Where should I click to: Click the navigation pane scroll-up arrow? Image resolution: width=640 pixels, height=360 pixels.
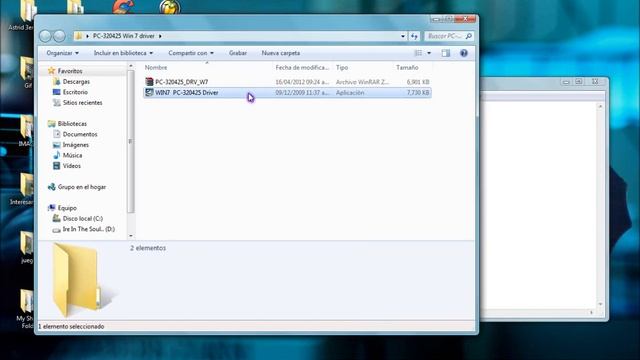131,66
